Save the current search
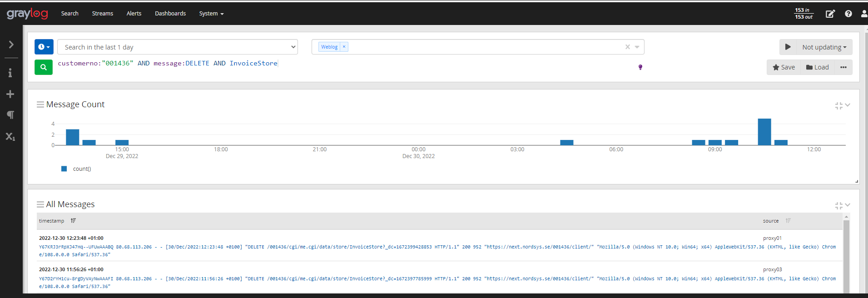The image size is (868, 298). [x=784, y=67]
